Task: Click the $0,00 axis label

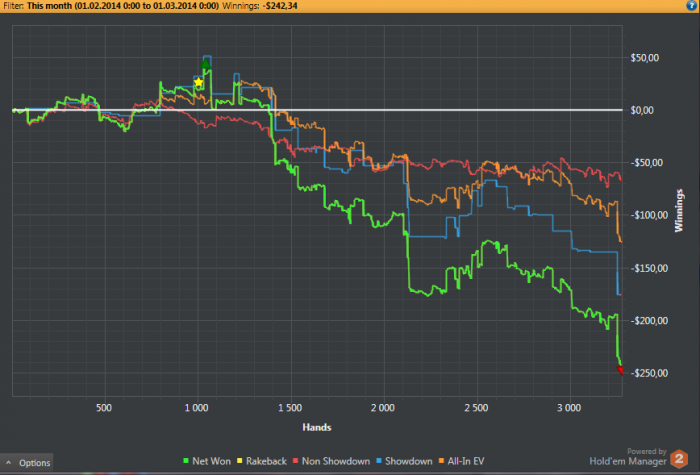Action: (x=642, y=110)
